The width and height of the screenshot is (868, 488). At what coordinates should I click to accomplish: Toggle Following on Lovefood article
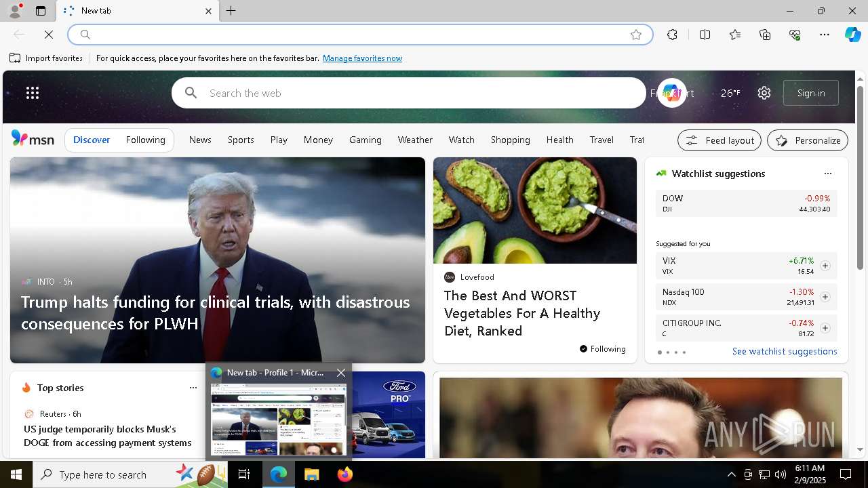(x=603, y=349)
